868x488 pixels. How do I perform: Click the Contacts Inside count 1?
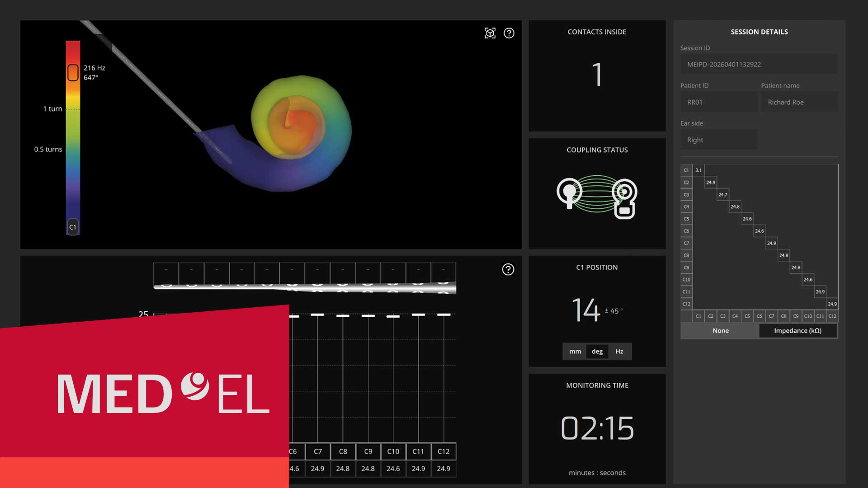coord(597,75)
